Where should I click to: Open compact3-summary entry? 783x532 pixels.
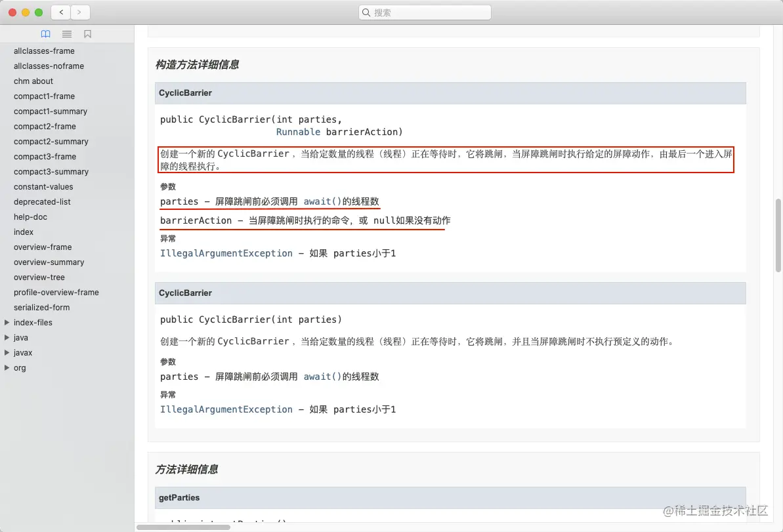click(x=51, y=171)
